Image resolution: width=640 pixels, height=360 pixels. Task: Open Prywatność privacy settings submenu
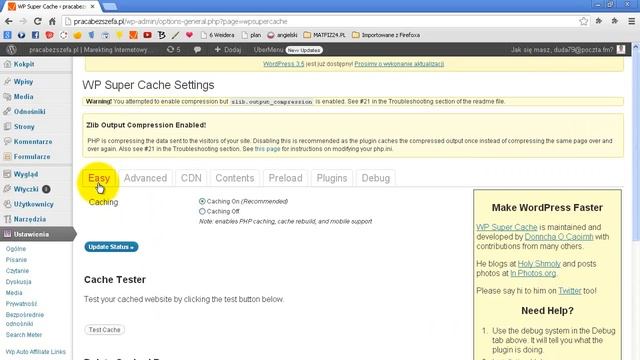pos(21,304)
